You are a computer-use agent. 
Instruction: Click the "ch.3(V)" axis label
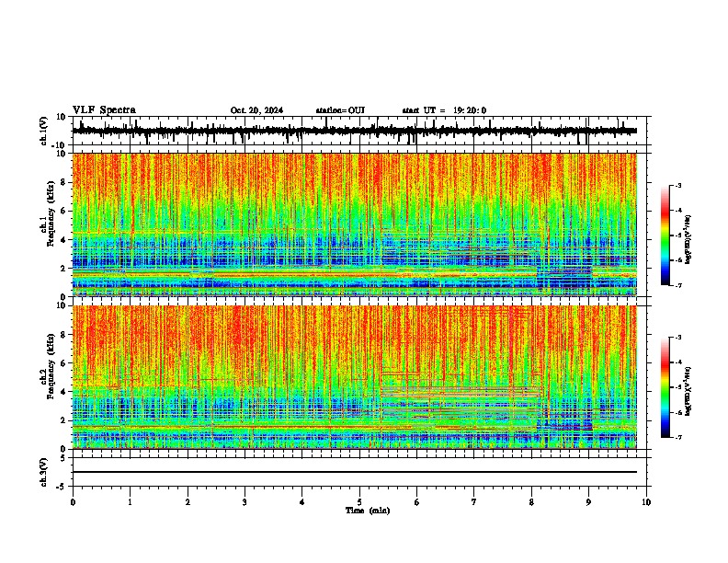[x=44, y=473]
